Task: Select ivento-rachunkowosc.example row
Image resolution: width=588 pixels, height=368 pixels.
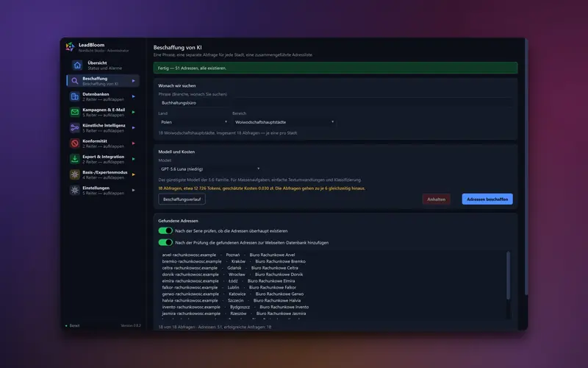Action: 235,307
